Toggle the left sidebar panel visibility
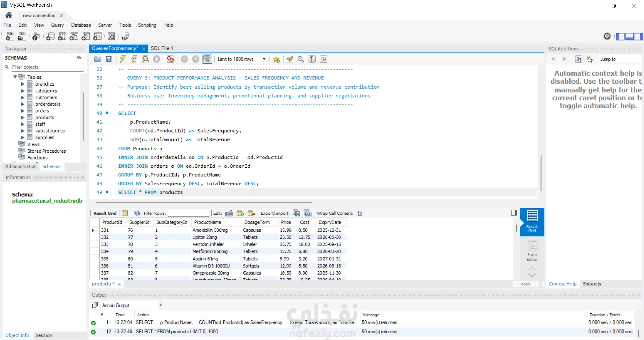The image size is (644, 340). click(620, 36)
